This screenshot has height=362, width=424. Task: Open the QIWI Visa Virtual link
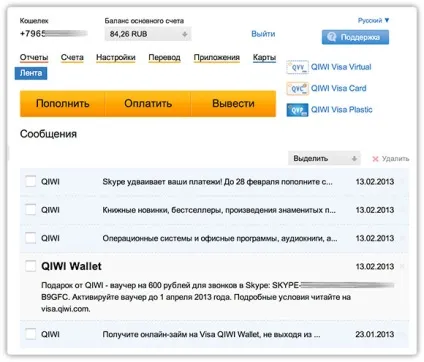click(341, 67)
